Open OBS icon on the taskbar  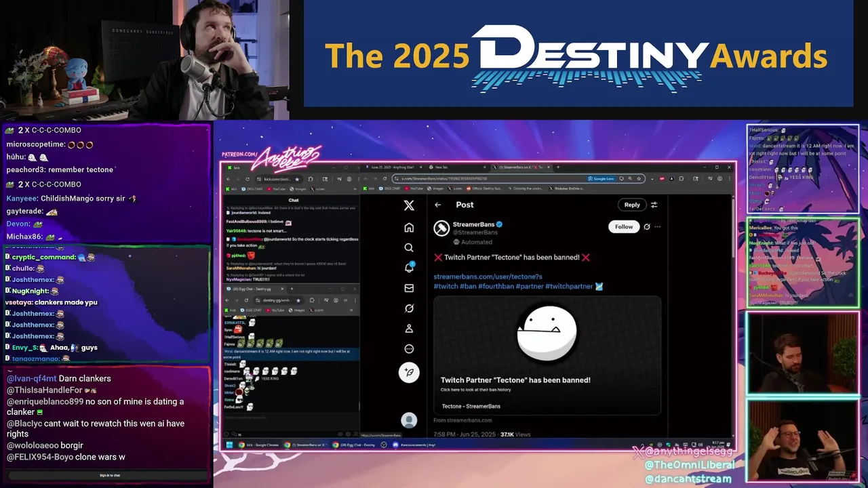[x=384, y=445]
